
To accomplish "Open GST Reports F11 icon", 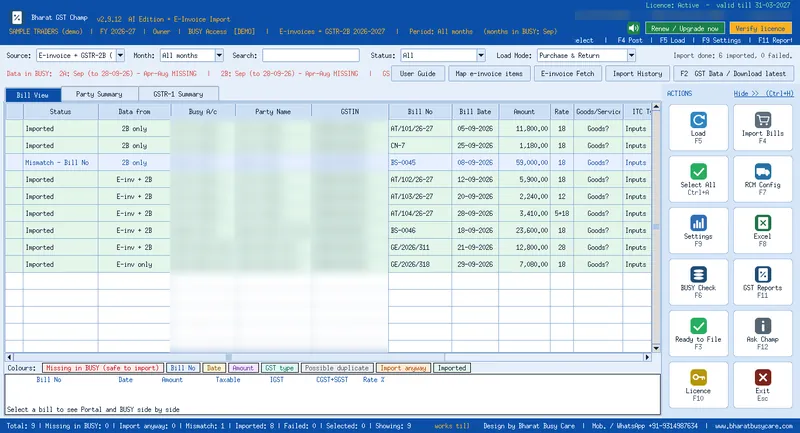I will click(x=762, y=274).
